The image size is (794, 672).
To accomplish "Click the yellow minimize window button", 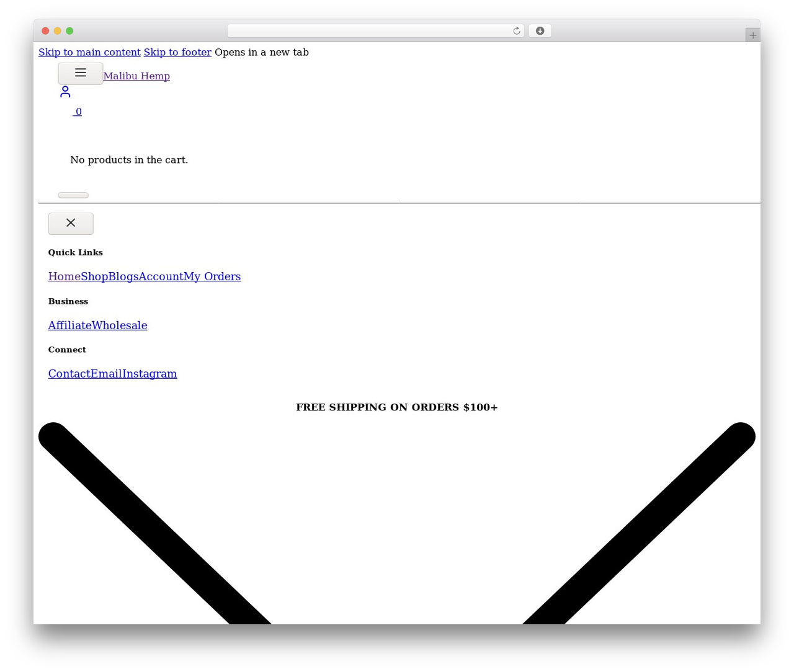I will [58, 31].
